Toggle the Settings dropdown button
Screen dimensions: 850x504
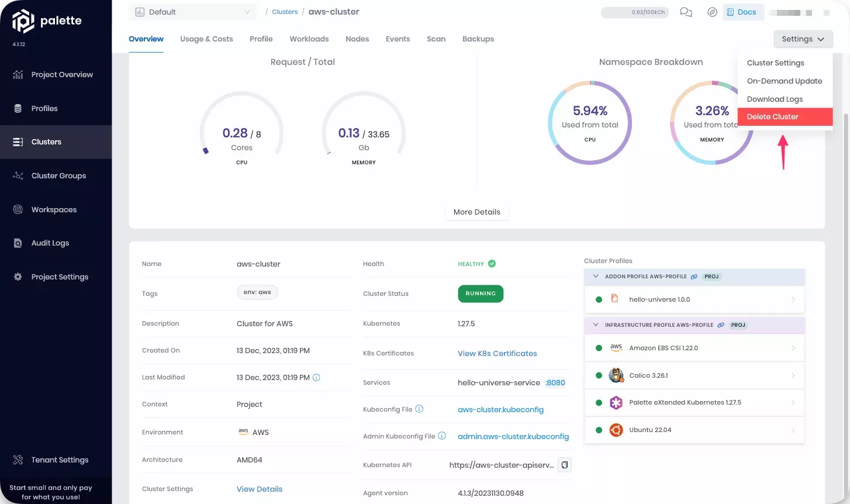803,39
